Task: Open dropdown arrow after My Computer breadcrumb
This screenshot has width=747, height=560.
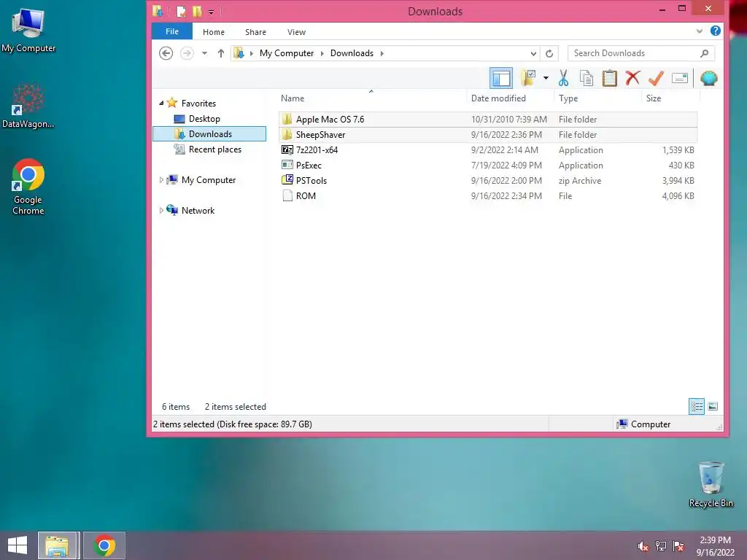Action: [x=322, y=53]
